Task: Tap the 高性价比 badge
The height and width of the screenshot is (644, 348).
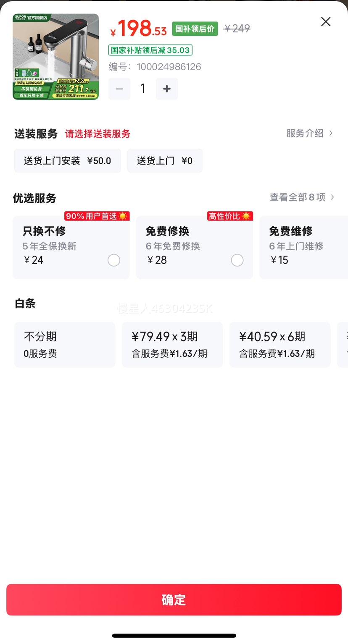Action: point(230,216)
